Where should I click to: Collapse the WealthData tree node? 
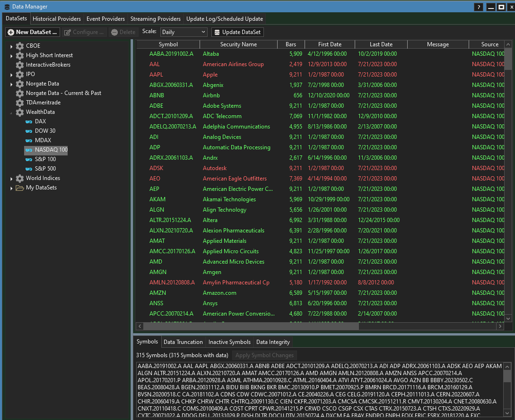point(12,112)
